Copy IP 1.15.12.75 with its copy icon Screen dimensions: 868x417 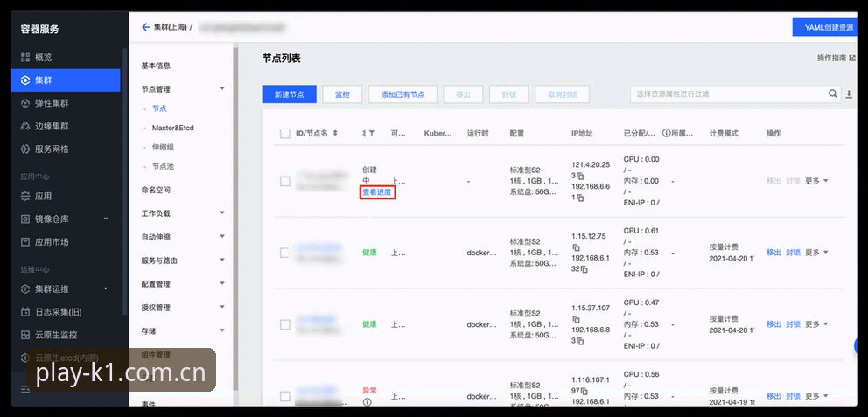coord(577,247)
